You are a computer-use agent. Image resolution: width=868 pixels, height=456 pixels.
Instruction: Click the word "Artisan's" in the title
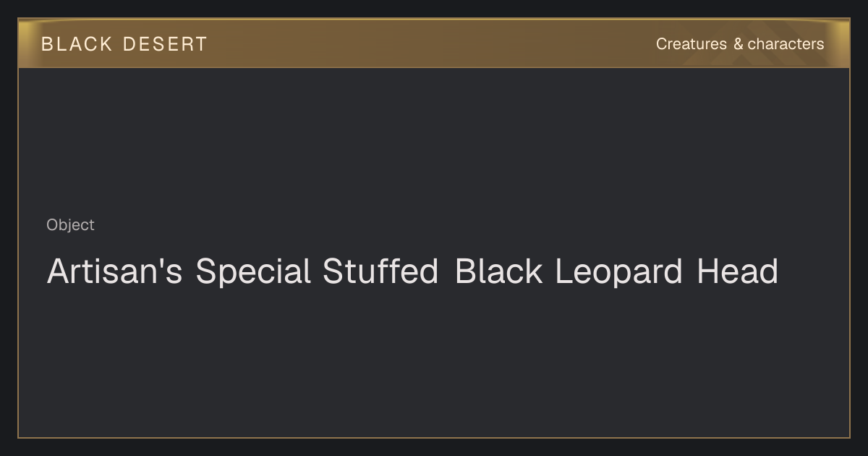point(114,272)
